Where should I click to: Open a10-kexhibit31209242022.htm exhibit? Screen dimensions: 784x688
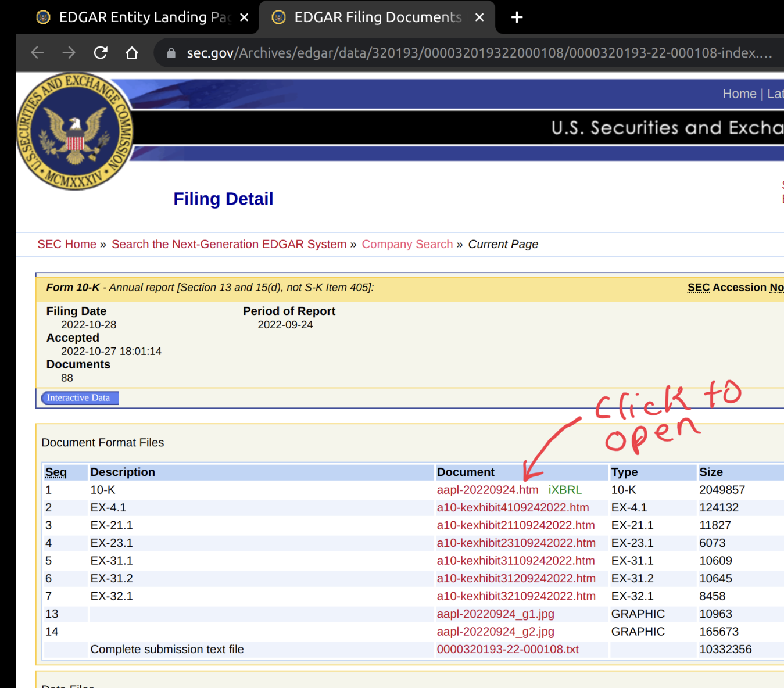[516, 578]
